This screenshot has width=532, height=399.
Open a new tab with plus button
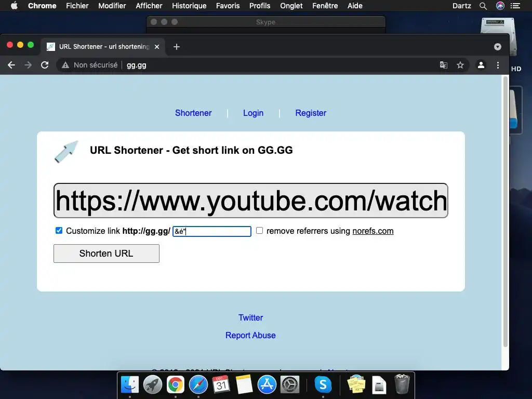point(177,46)
